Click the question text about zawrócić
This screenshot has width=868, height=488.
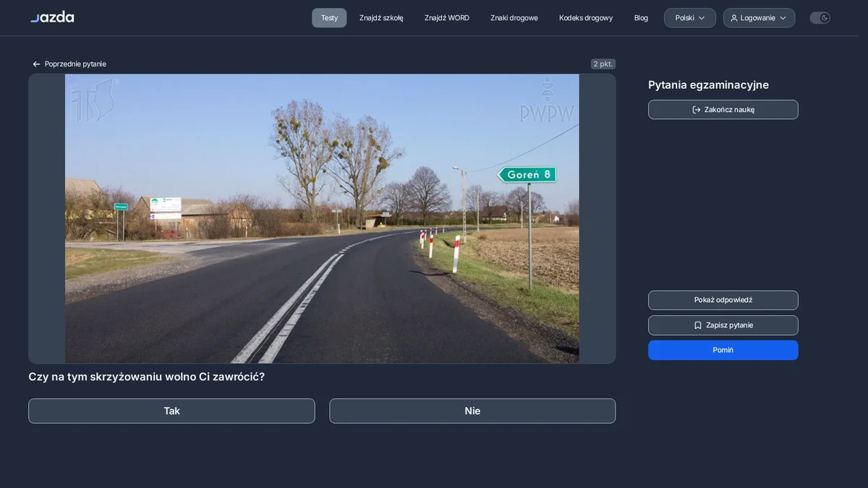pos(147,377)
